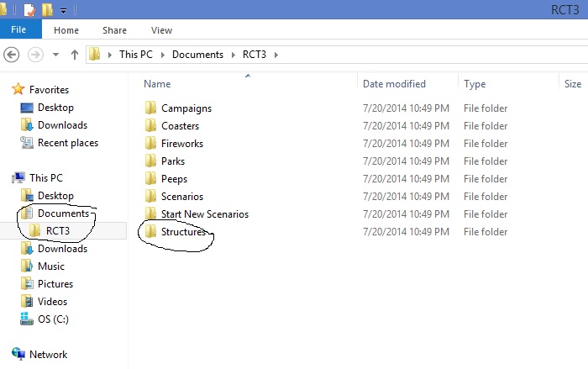Select the Coasters folder icon
This screenshot has height=369, width=588.
150,126
